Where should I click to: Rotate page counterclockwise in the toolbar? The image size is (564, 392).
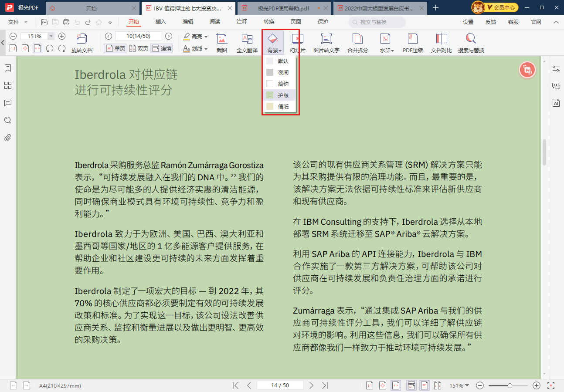point(50,48)
